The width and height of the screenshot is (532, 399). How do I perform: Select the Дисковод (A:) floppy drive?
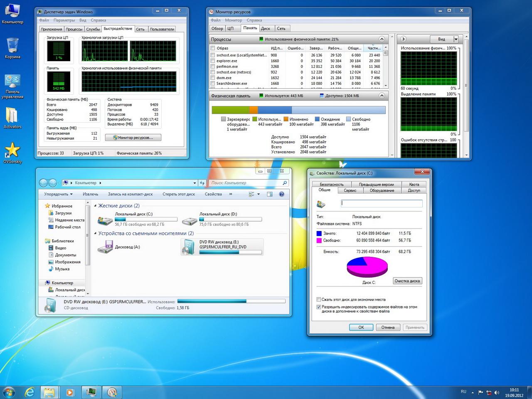click(x=119, y=247)
